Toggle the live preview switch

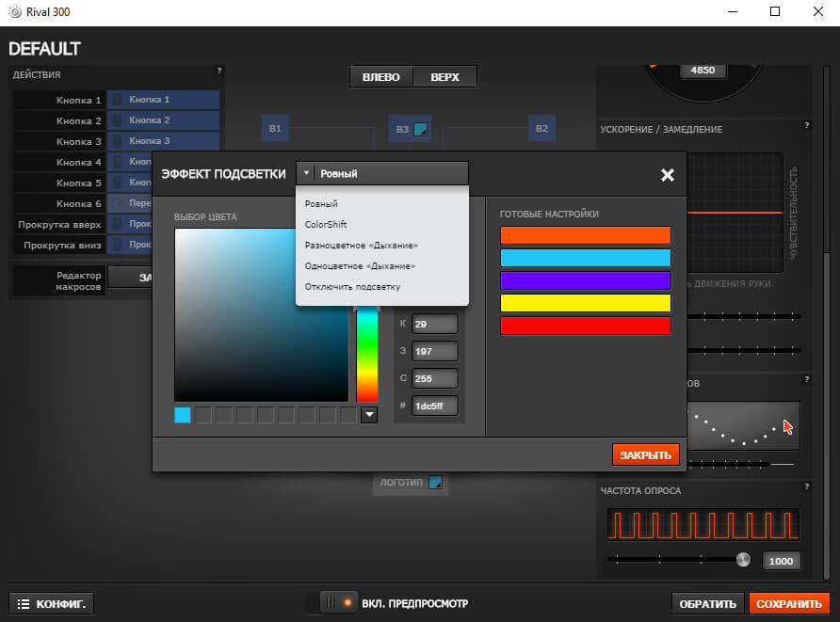[x=338, y=602]
